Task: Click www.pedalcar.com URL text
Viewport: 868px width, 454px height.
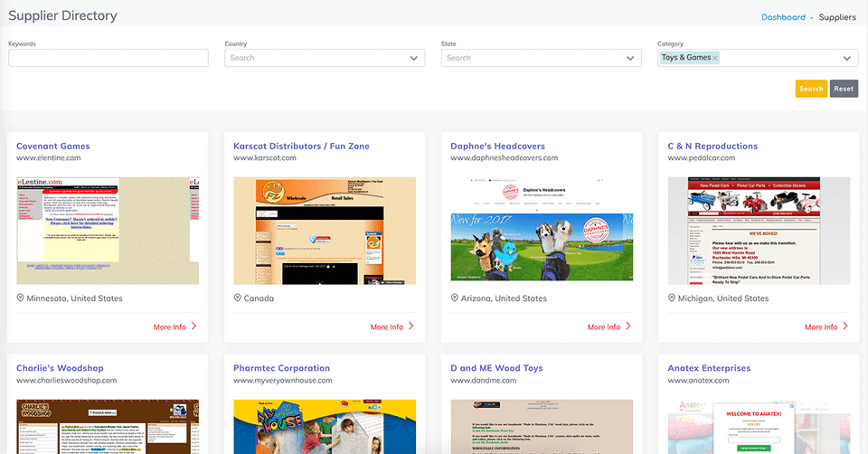Action: (x=702, y=157)
